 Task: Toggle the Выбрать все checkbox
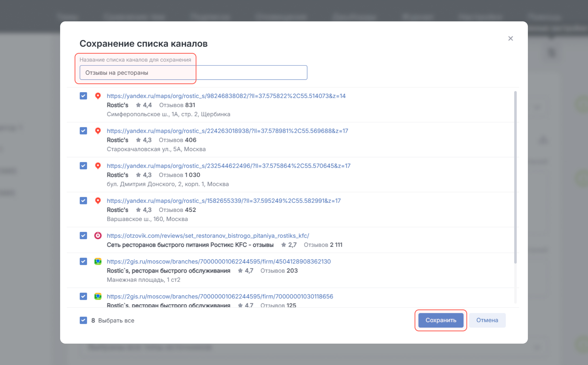tap(83, 320)
